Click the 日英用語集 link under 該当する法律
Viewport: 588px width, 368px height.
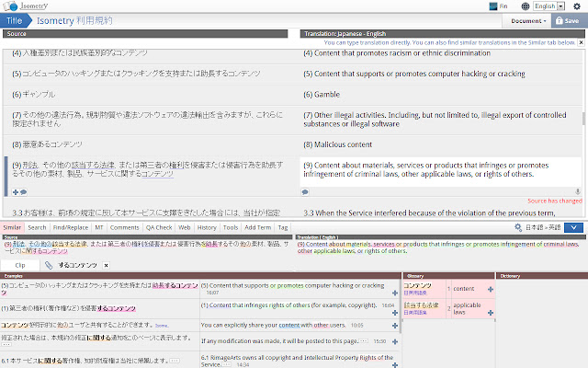pyautogui.click(x=415, y=313)
